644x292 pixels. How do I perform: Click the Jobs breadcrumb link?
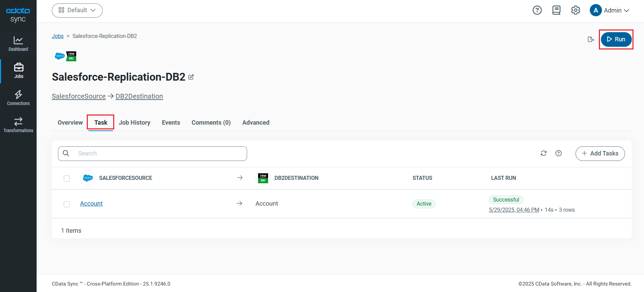pos(58,36)
